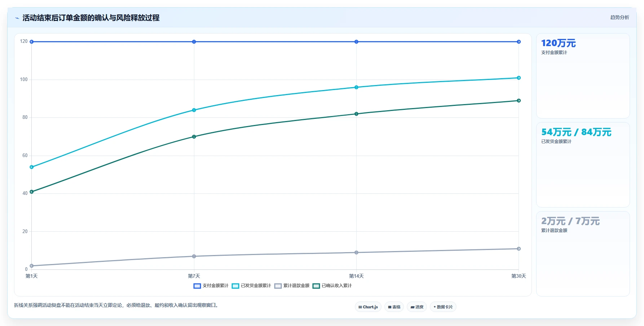The height and width of the screenshot is (326, 644).
Task: Hide the 累计退款金额 series via its legend swatch
Action: tap(278, 286)
